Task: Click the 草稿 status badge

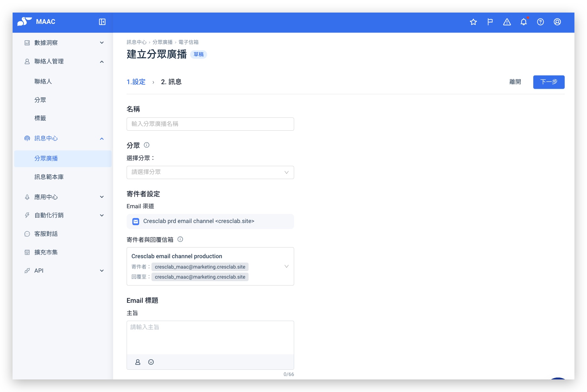Action: coord(199,54)
